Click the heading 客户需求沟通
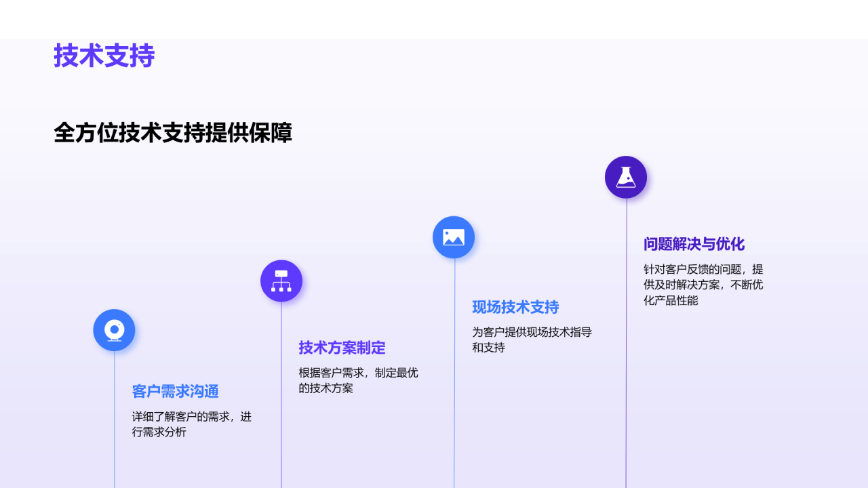 tap(176, 392)
